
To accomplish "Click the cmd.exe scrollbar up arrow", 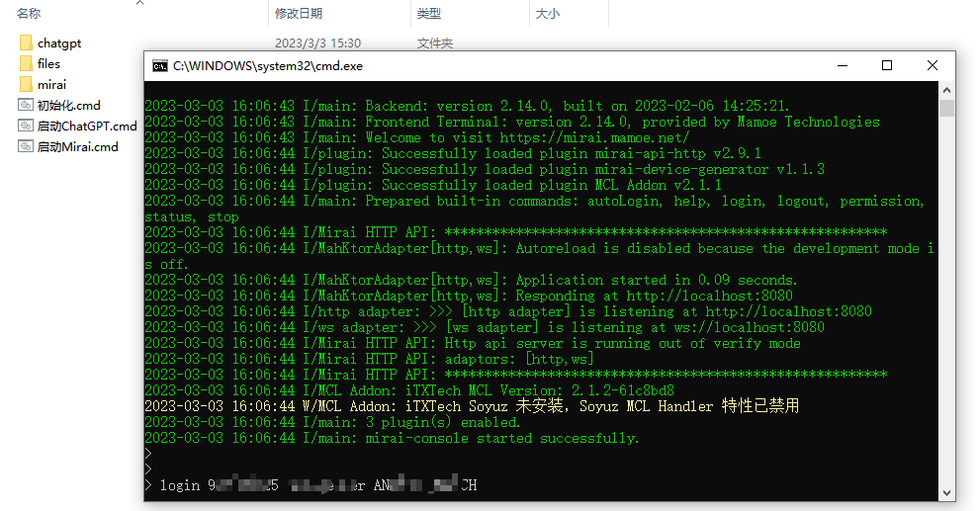I will [947, 90].
